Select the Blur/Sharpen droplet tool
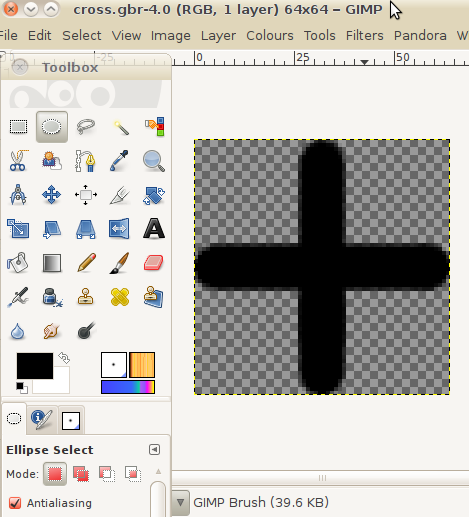The height and width of the screenshot is (517, 469). pyautogui.click(x=18, y=331)
